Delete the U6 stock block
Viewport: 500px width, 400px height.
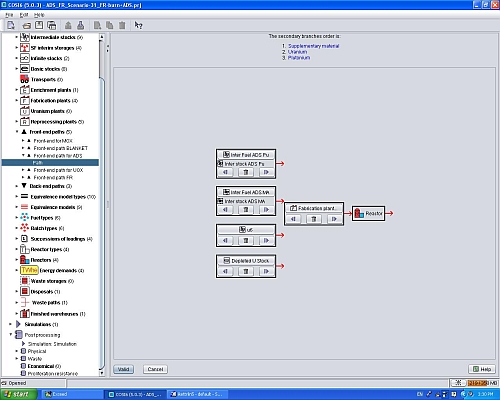[246, 240]
